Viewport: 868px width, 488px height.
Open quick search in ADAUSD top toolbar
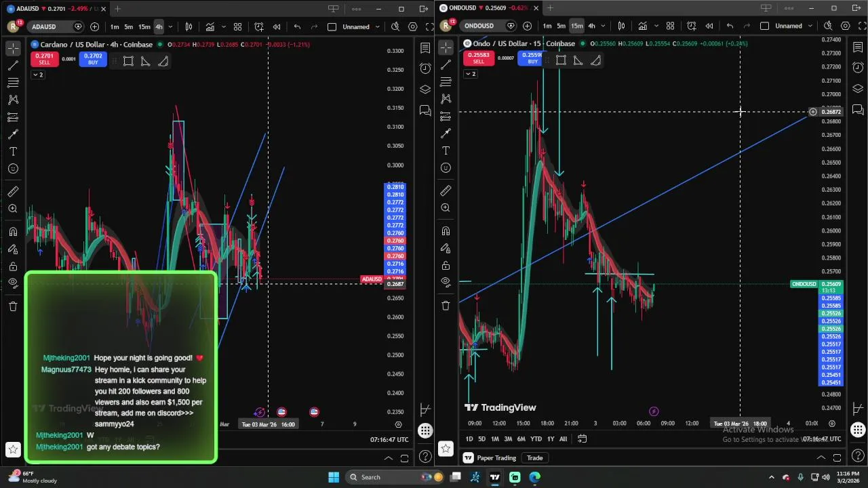point(395,26)
